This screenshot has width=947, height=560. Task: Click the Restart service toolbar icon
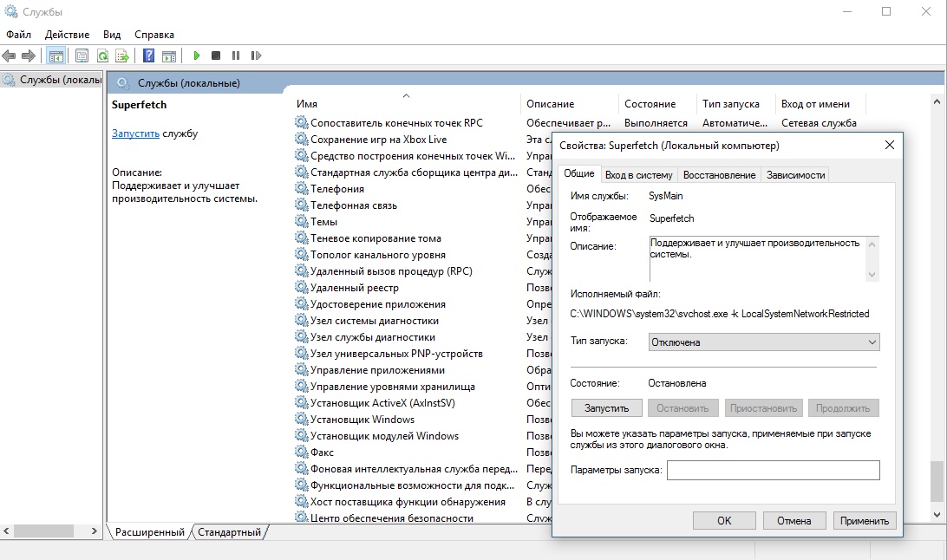tap(256, 55)
